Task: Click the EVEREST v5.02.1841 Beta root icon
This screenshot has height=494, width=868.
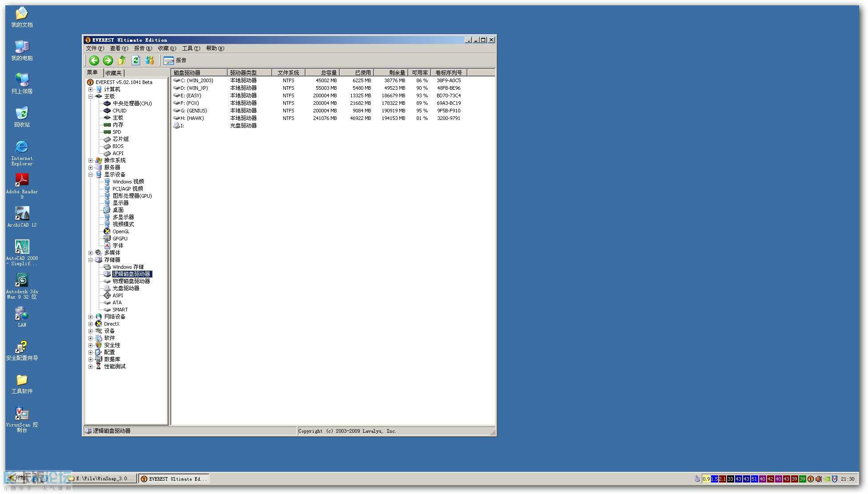Action: click(x=90, y=82)
